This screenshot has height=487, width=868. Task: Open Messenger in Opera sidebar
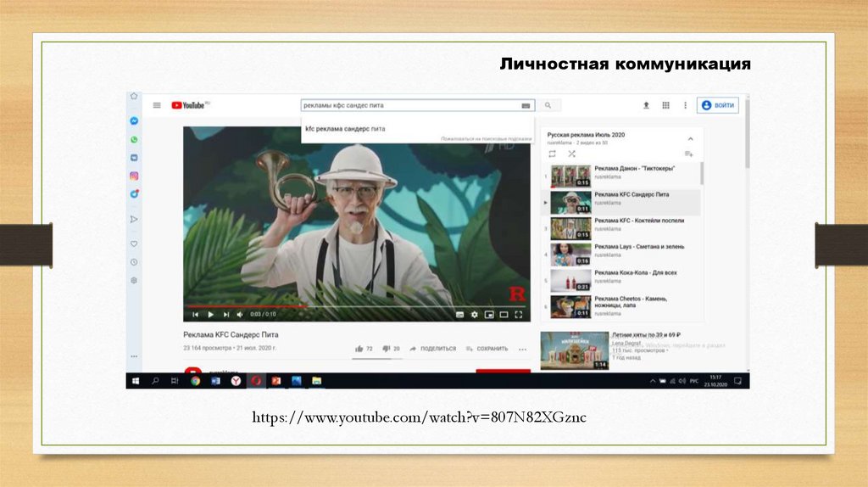click(x=134, y=120)
